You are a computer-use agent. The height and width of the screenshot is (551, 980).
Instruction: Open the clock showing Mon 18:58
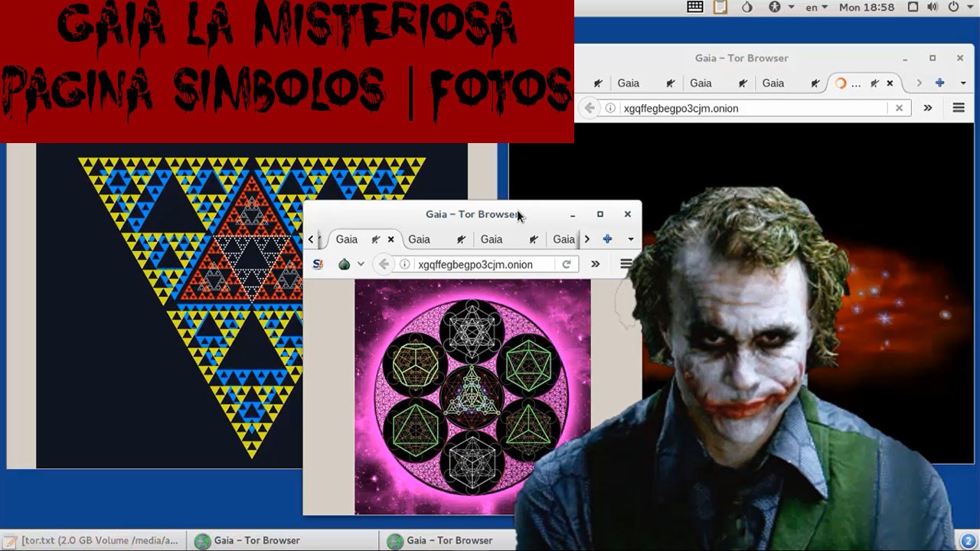click(x=867, y=7)
